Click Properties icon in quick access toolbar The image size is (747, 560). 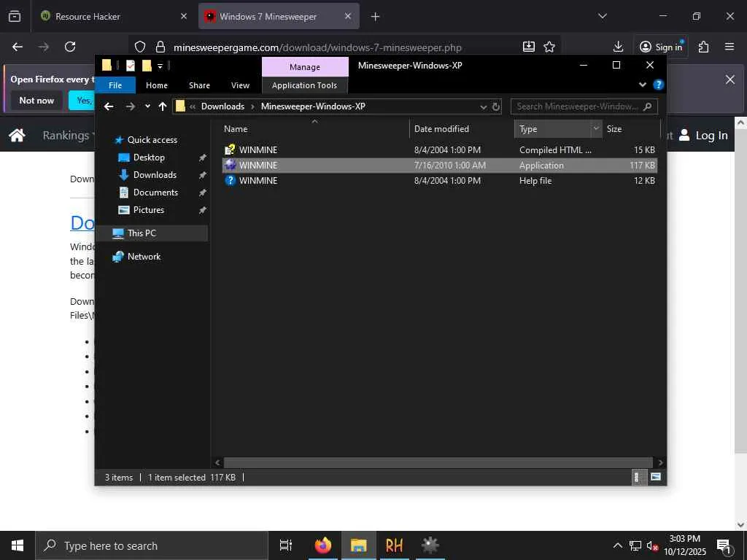pos(130,66)
